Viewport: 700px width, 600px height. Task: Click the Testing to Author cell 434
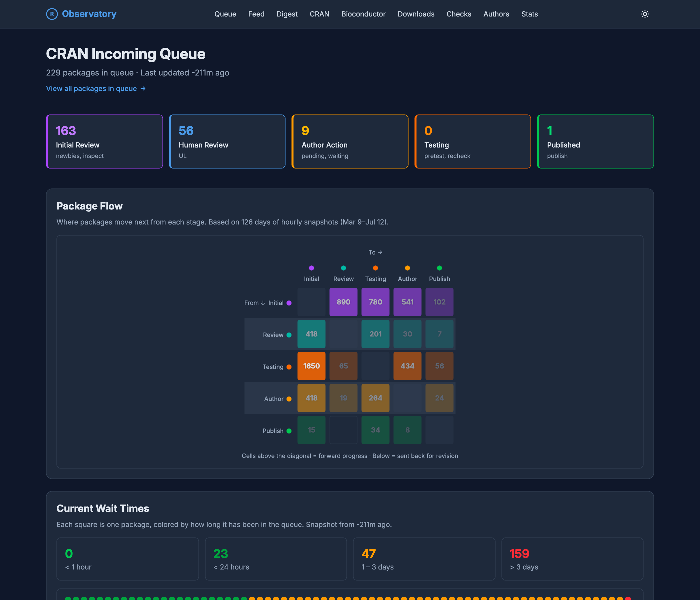407,366
